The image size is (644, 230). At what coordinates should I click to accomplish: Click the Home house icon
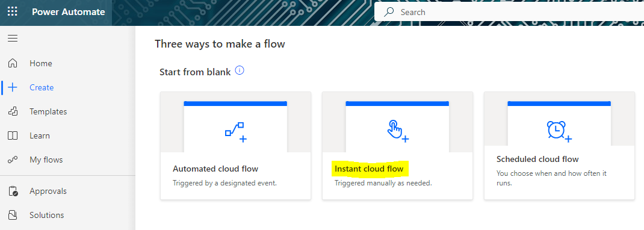click(13, 63)
